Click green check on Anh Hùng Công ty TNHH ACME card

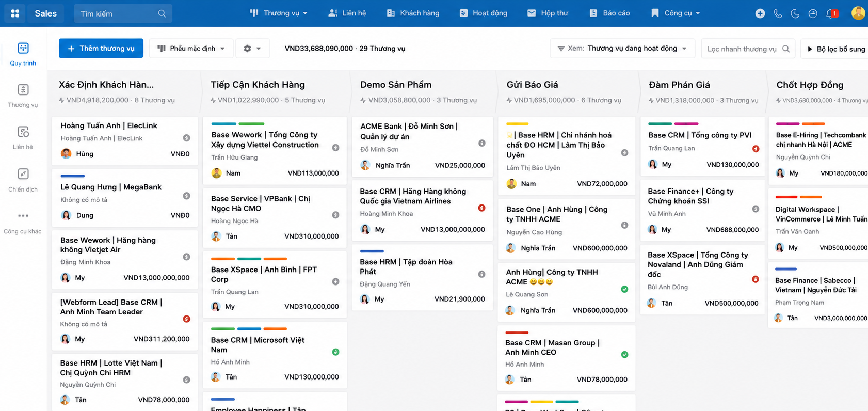624,289
